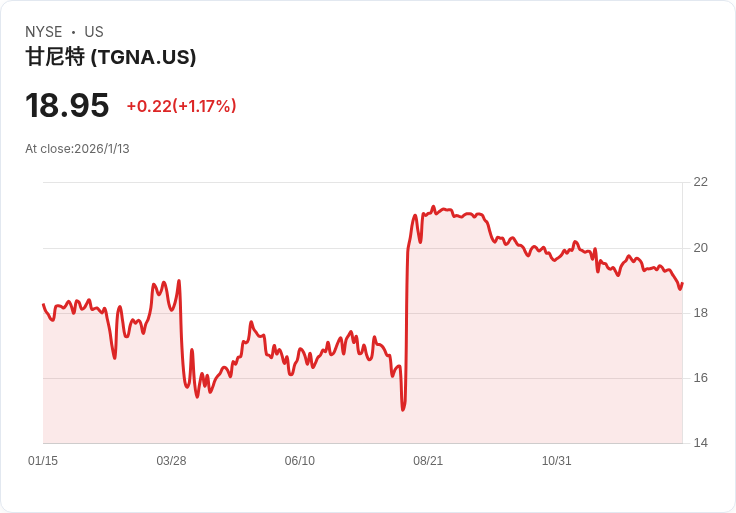
Task: Select the 10/31 date label on x-axis
Action: click(556, 461)
